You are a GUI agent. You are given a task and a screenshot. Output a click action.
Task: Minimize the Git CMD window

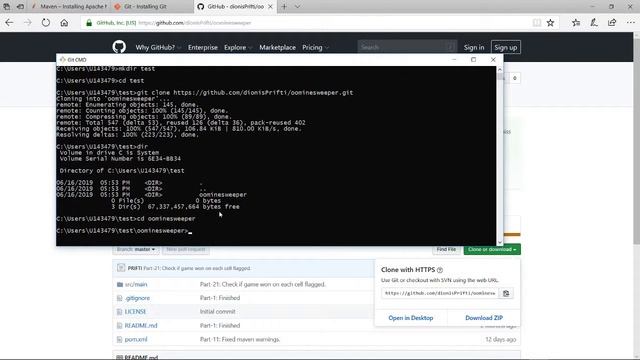pyautogui.click(x=454, y=60)
